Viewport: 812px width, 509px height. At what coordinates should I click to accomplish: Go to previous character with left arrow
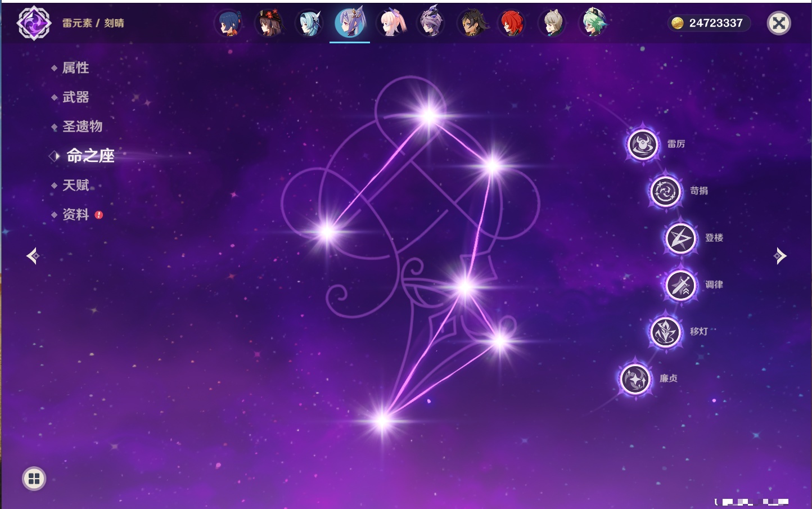pos(33,256)
